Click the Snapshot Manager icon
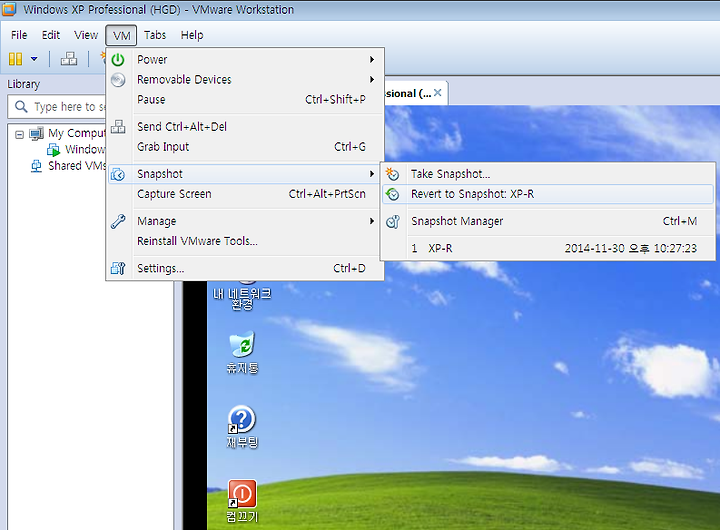The image size is (720, 530). [393, 222]
